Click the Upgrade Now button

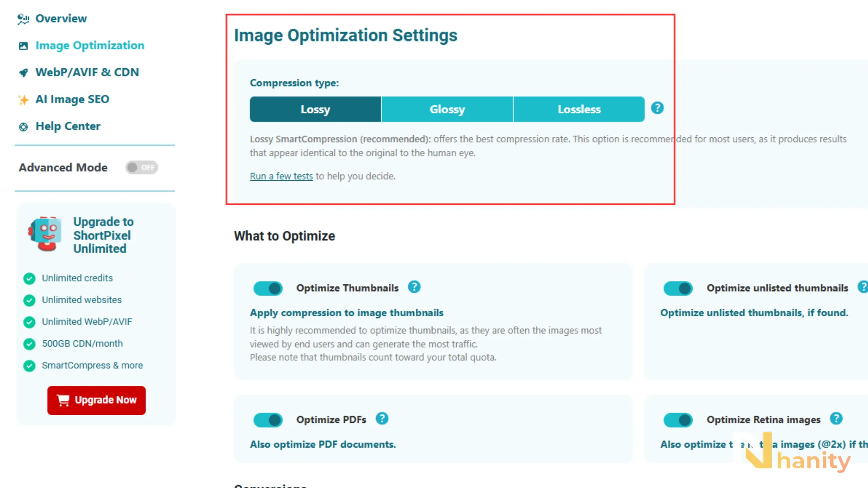(96, 400)
